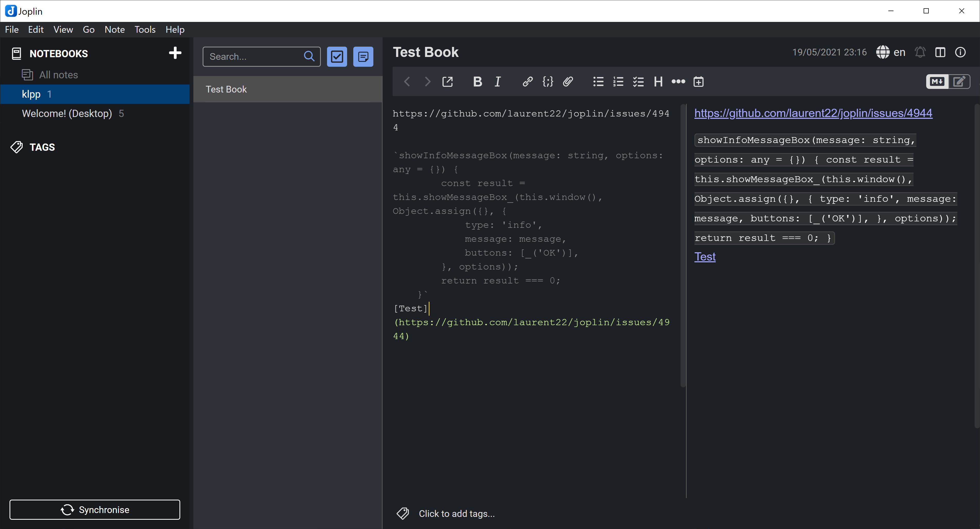Insert a checklist
980x529 pixels.
(638, 81)
